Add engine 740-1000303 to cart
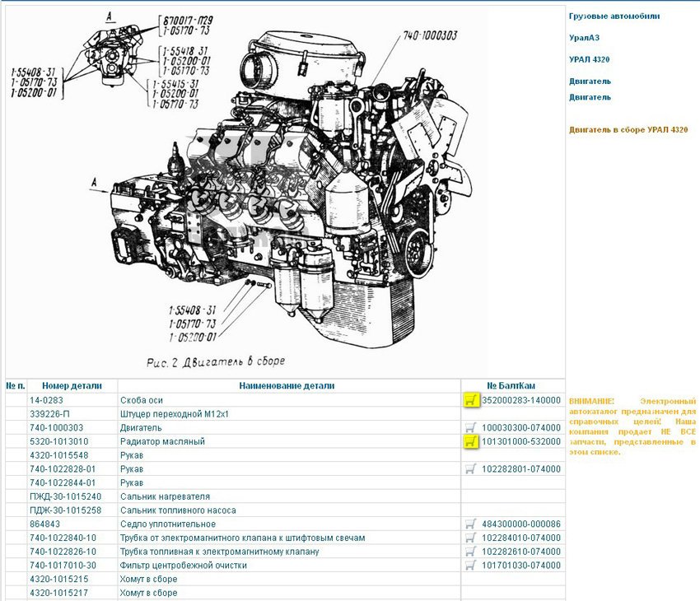This screenshot has height=601, width=700. tap(470, 428)
